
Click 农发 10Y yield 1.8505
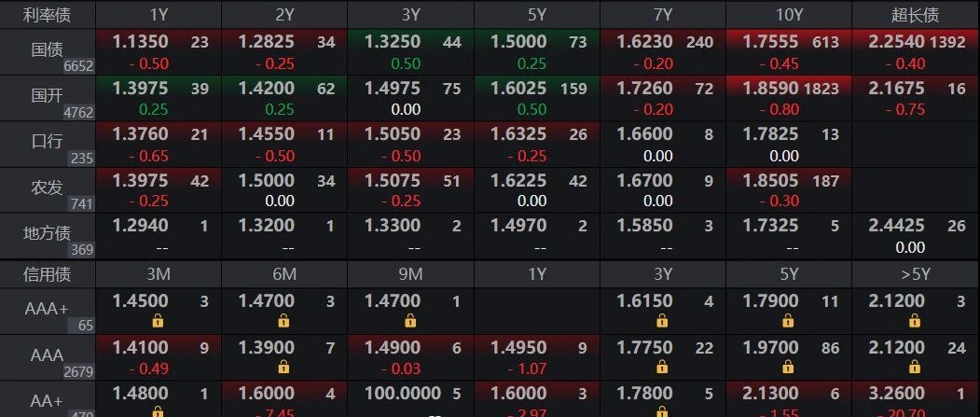(770, 180)
